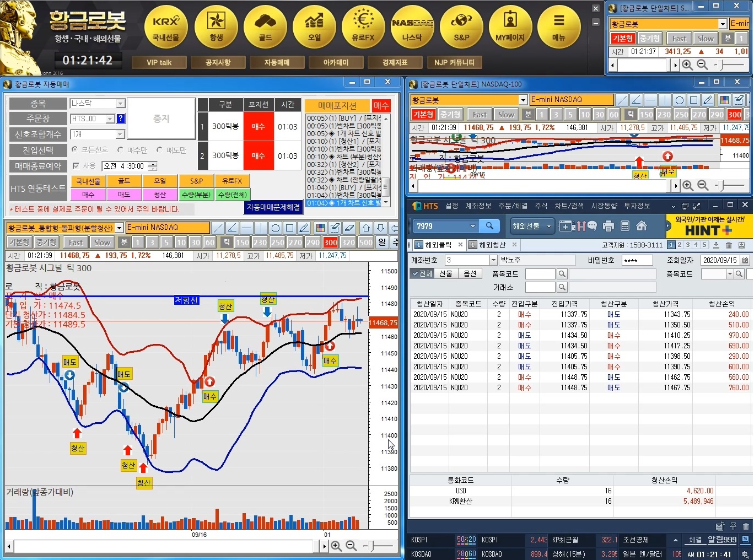Open the 골드 gold bars icon
The image size is (754, 560).
click(265, 28)
